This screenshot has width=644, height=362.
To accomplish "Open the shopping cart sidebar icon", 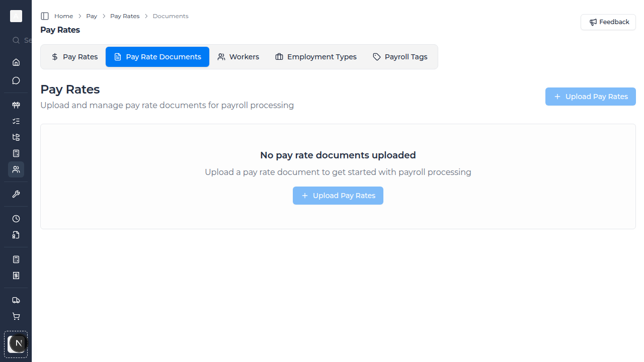I will tap(16, 316).
